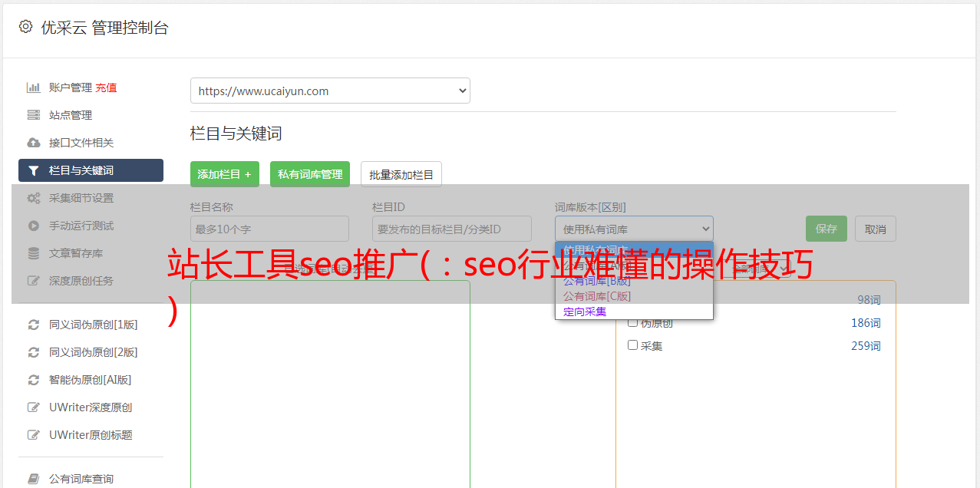The width and height of the screenshot is (980, 488).
Task: Click the filter icon for 栏目与关键词
Action: [x=33, y=170]
